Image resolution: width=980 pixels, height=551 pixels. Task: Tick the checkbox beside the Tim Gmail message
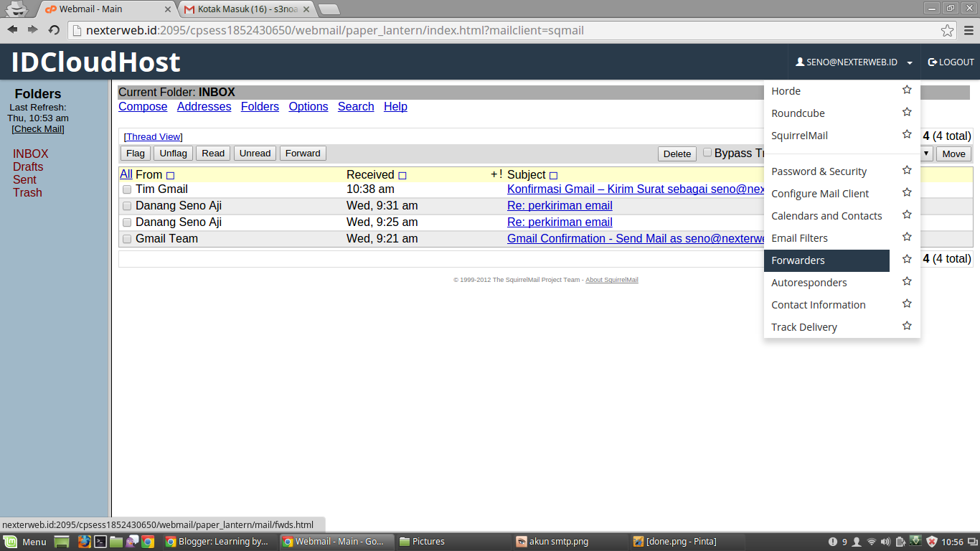pyautogui.click(x=126, y=189)
